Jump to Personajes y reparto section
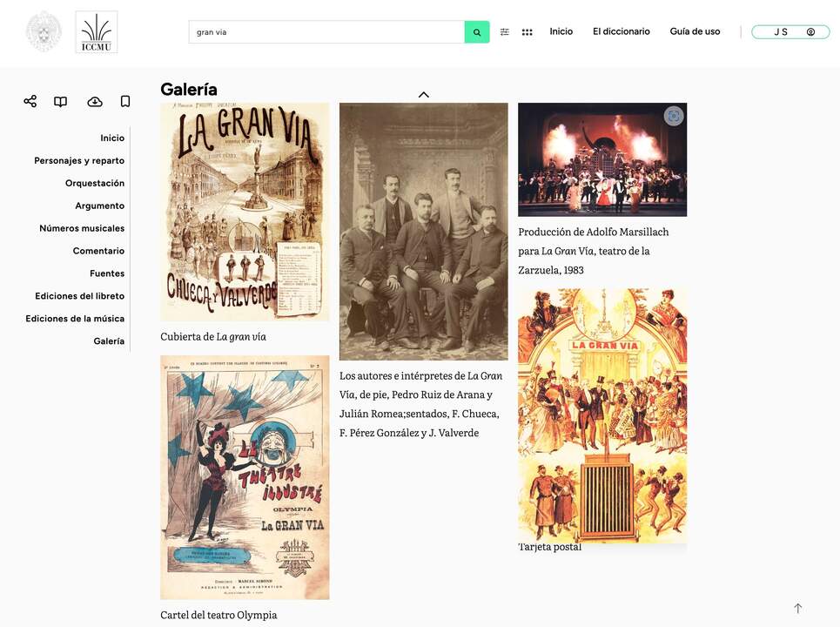Screen dimensions: 840x627 click(x=79, y=161)
